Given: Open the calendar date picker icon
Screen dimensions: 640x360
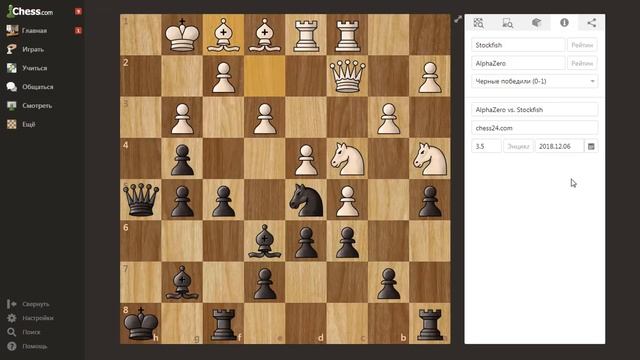Looking at the screenshot, I should 591,147.
